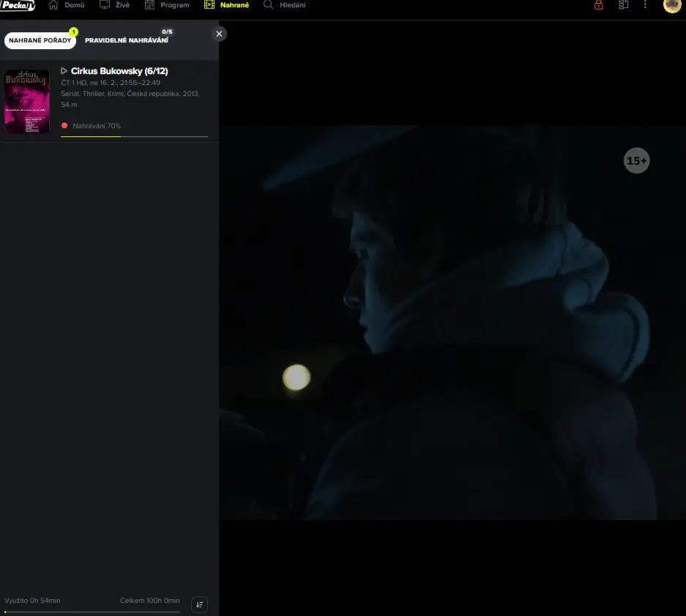Go to the Živě live section
Screen dimensions: 686x616
click(x=115, y=5)
